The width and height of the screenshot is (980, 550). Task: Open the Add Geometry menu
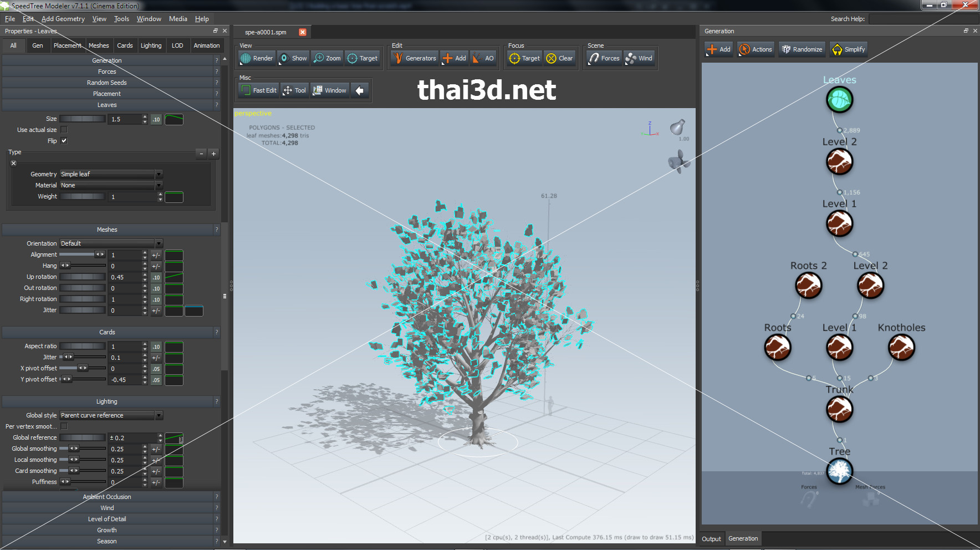63,19
